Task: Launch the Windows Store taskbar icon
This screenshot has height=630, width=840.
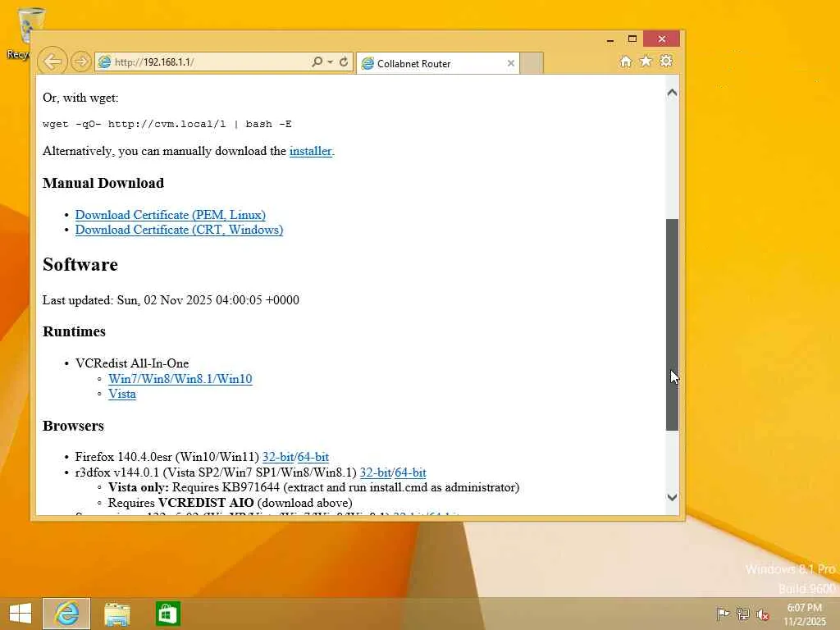Action: coord(167,614)
